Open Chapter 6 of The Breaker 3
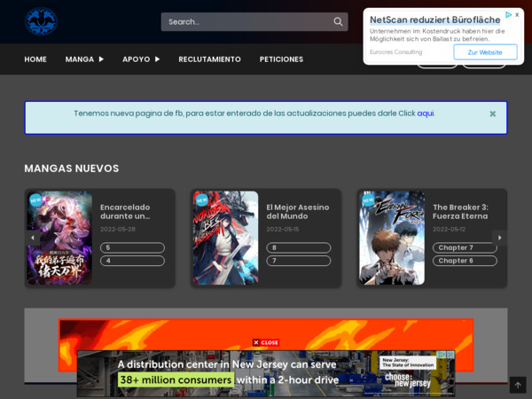The height and width of the screenshot is (399, 532). pos(465,261)
